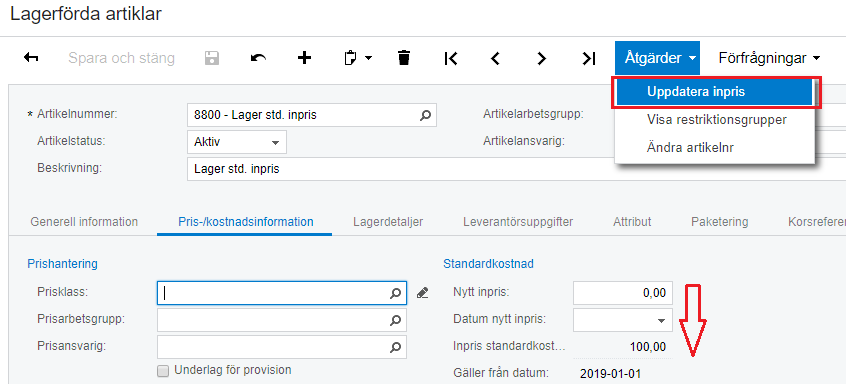Toggle the Underlag för provision checkbox
This screenshot has height=384, width=846.
(x=162, y=371)
